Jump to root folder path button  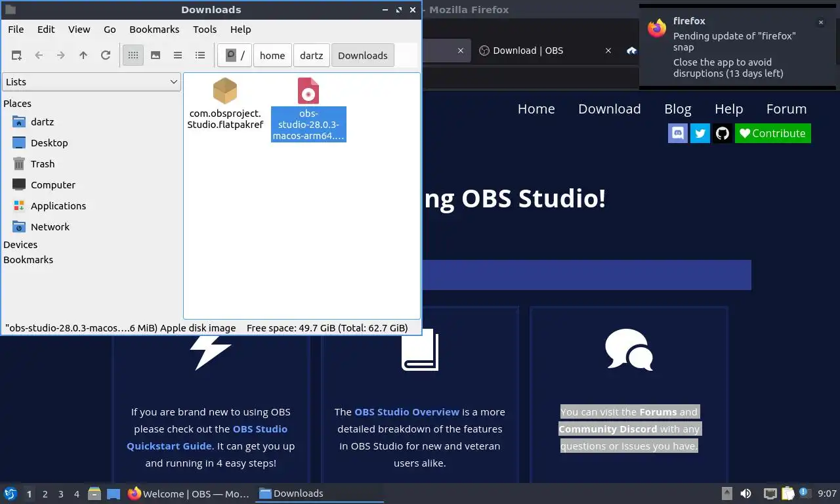point(235,56)
